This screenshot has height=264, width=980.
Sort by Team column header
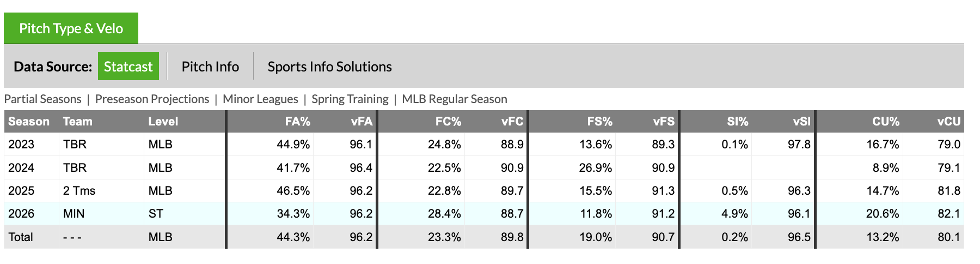tap(77, 122)
